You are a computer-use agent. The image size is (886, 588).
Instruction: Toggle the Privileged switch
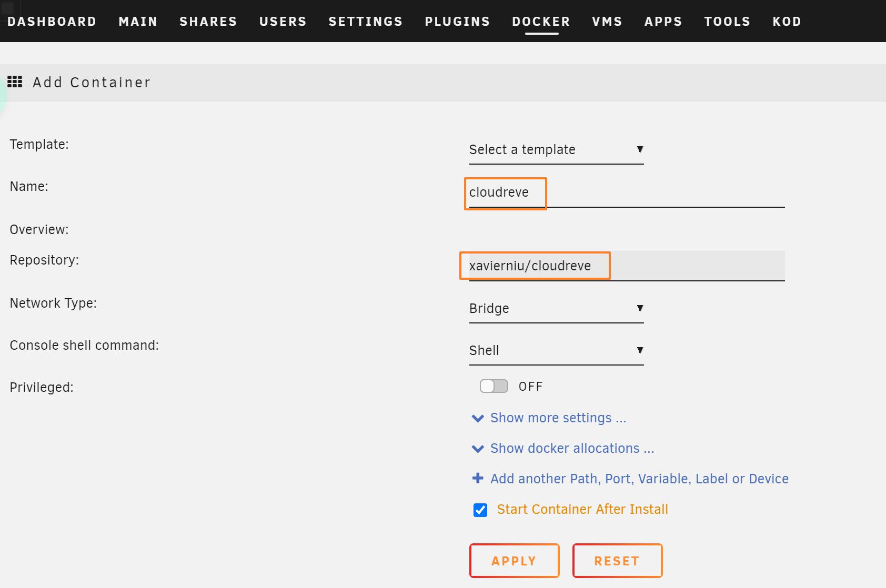[494, 386]
